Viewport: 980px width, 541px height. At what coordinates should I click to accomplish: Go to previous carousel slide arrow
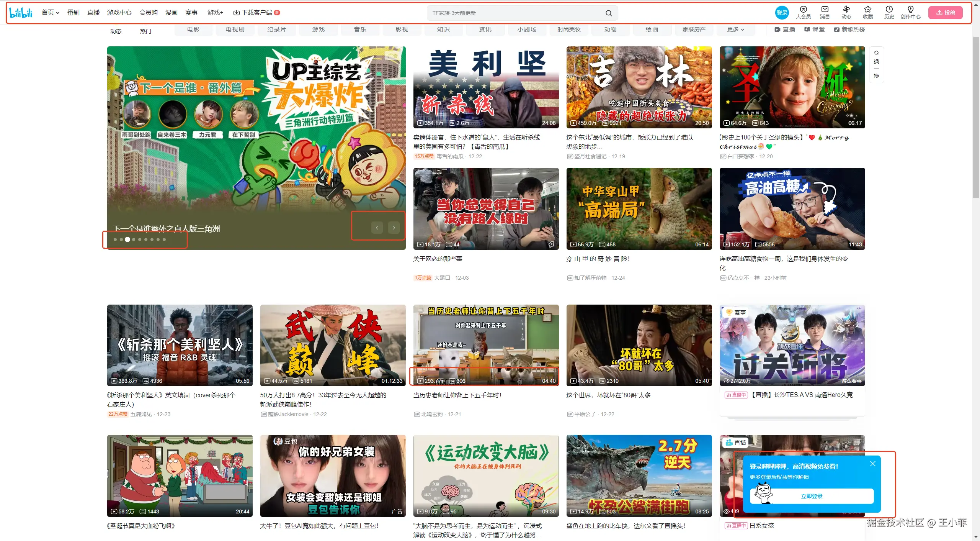pyautogui.click(x=377, y=228)
